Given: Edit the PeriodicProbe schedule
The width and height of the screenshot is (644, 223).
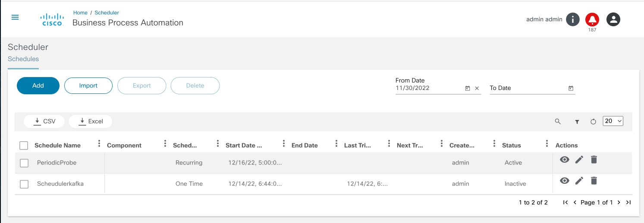Looking at the screenshot, I should click(579, 160).
